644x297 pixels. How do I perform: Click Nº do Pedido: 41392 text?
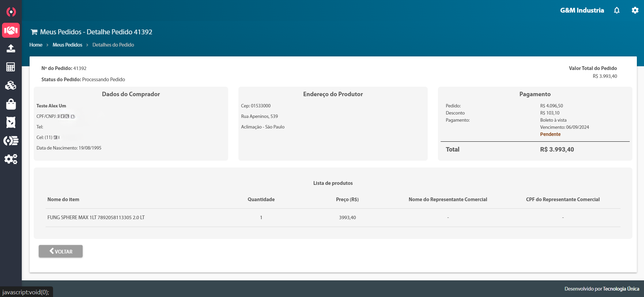click(64, 68)
